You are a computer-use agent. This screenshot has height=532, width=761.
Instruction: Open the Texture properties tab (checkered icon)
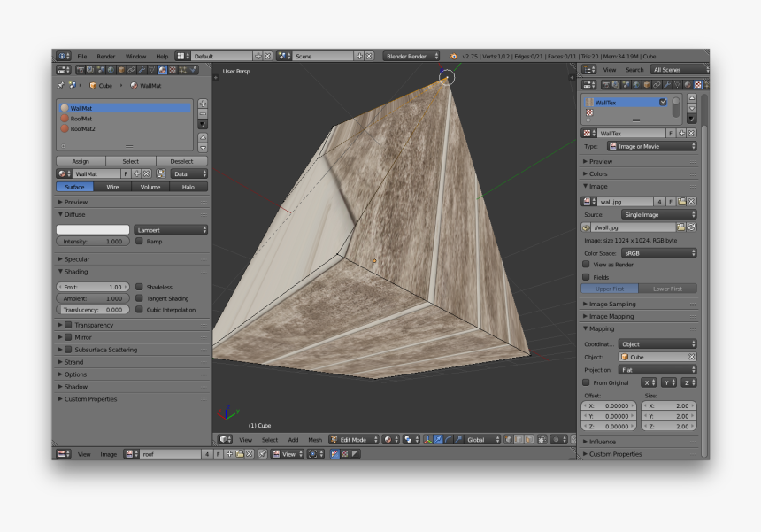tap(697, 84)
